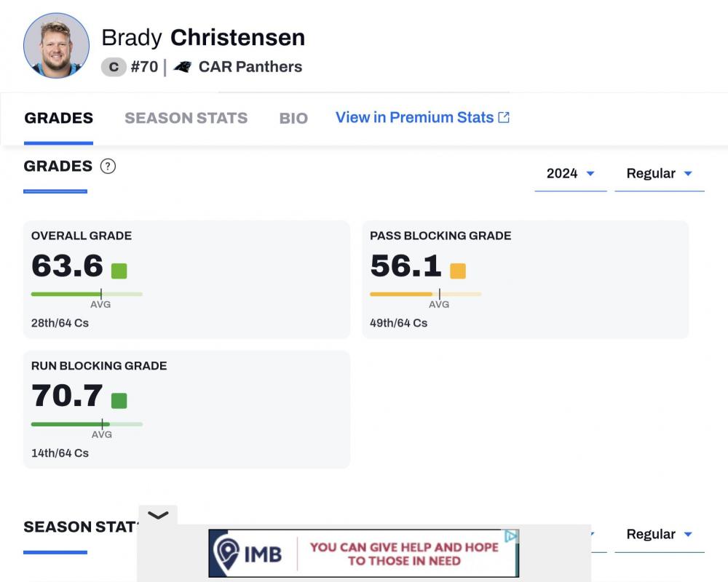
Task: Open the Bio tab
Action: pyautogui.click(x=293, y=118)
